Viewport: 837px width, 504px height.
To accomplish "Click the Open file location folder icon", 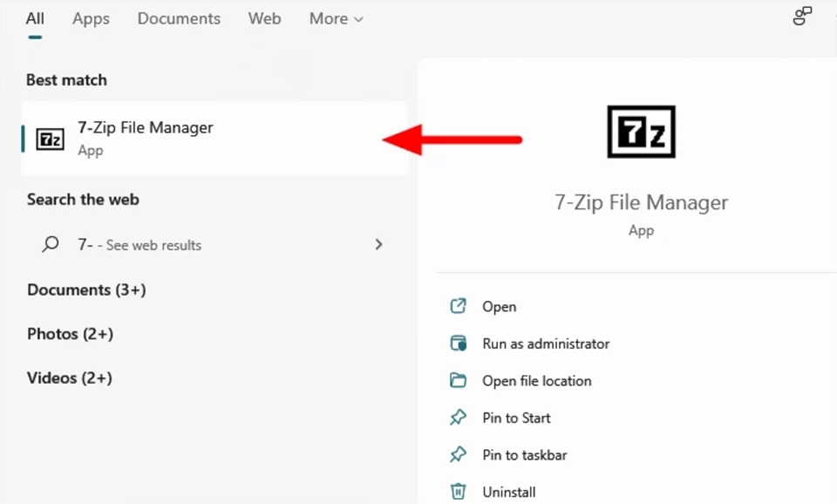I will (458, 380).
